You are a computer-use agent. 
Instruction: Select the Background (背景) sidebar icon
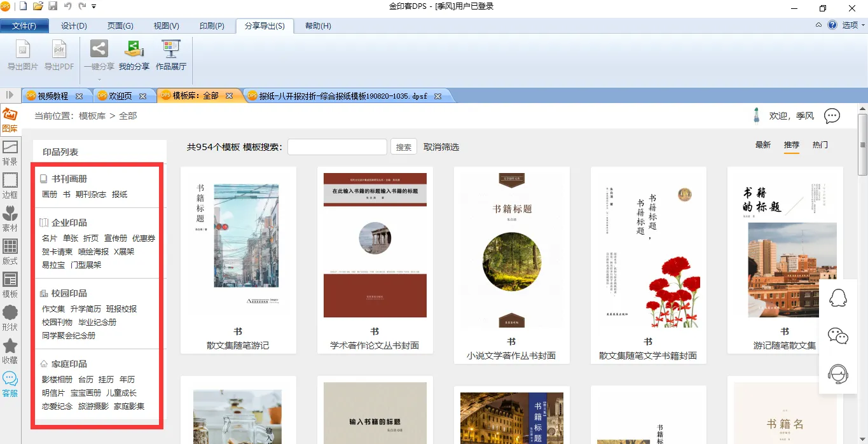point(10,153)
